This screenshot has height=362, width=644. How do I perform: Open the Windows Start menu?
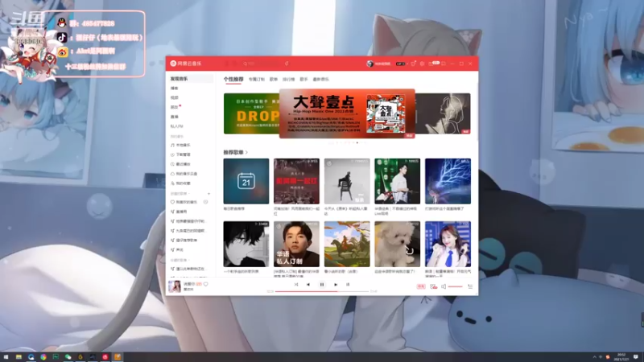[x=6, y=357]
